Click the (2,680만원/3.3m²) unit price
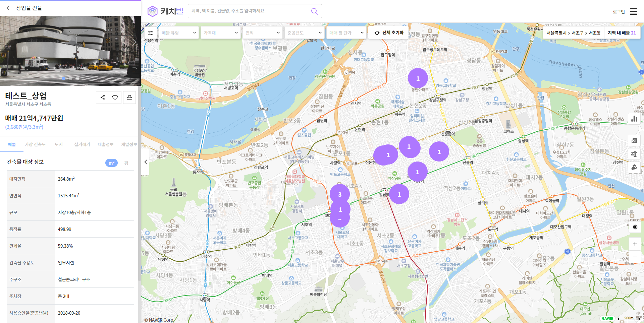This screenshot has height=323, width=644. click(24, 127)
